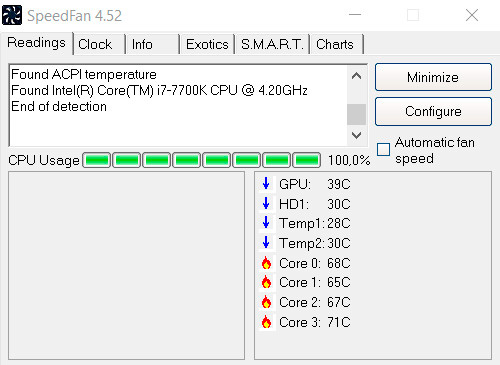Click the Minimize button in panel
The height and width of the screenshot is (365, 500).
(433, 77)
